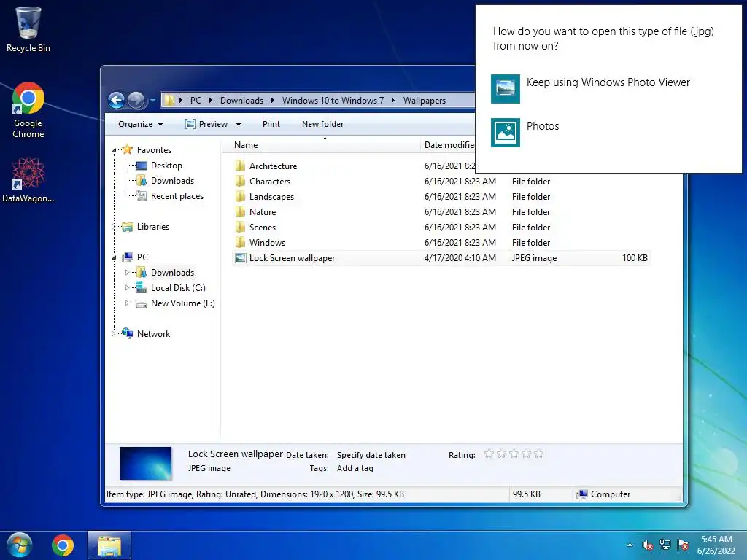This screenshot has width=747, height=560.
Task: Sort by Date modified column header
Action: pos(449,145)
